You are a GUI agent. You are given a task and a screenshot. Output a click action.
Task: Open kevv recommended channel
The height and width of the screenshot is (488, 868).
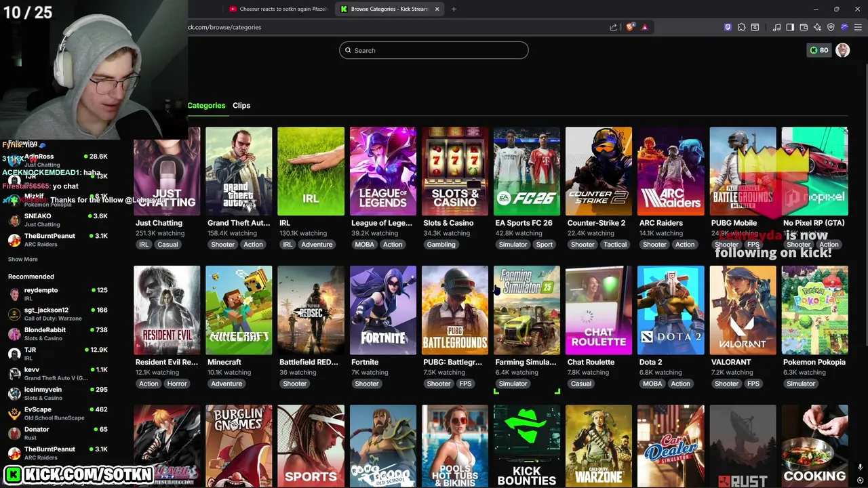coord(58,373)
